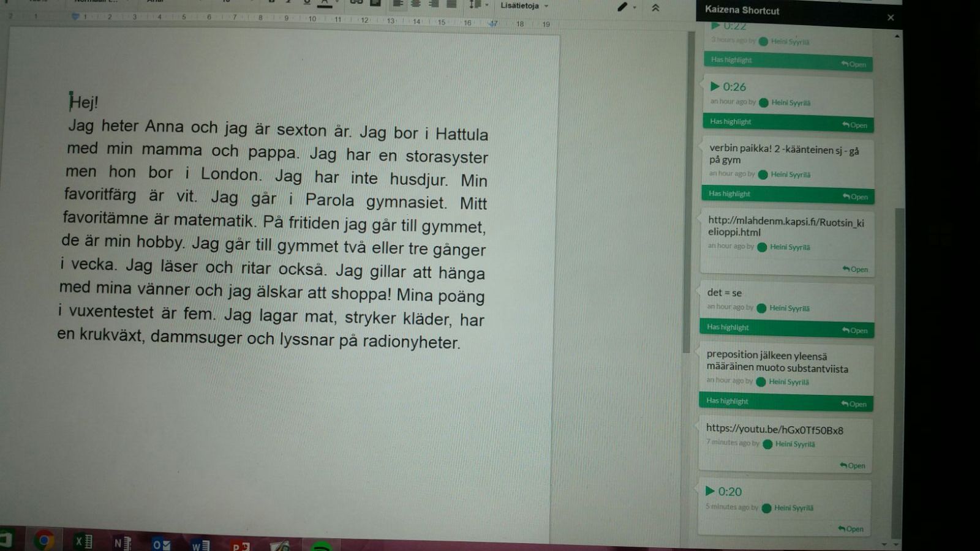Collapse the toolbar with double-chevron icon

tap(655, 7)
